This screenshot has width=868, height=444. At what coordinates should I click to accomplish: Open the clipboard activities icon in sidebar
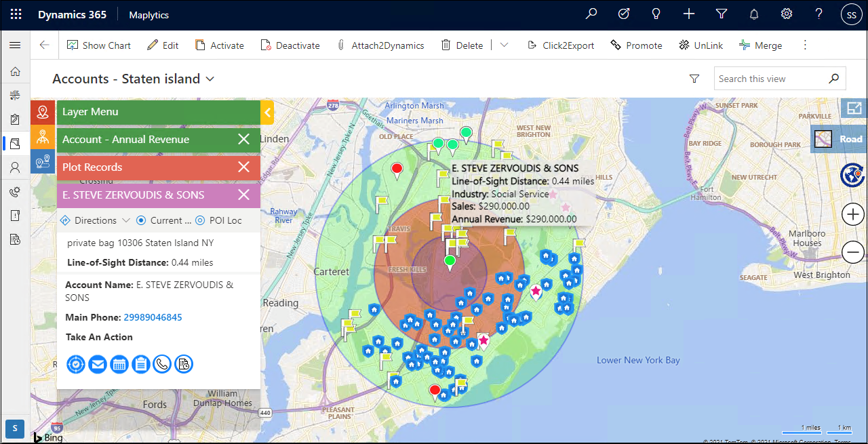pos(15,119)
